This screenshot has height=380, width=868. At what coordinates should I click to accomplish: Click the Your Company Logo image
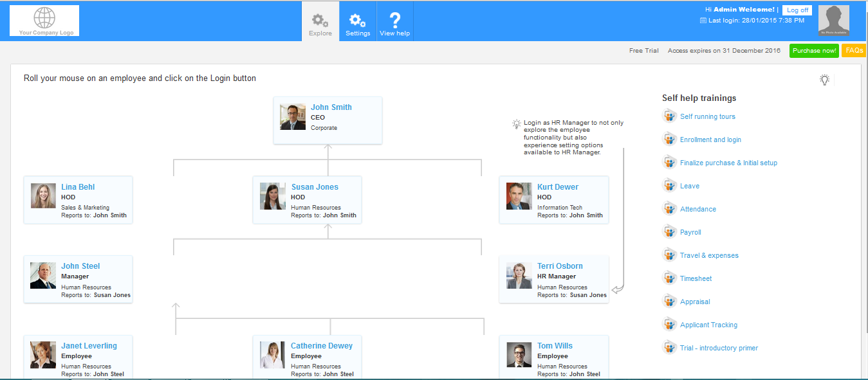tap(45, 21)
